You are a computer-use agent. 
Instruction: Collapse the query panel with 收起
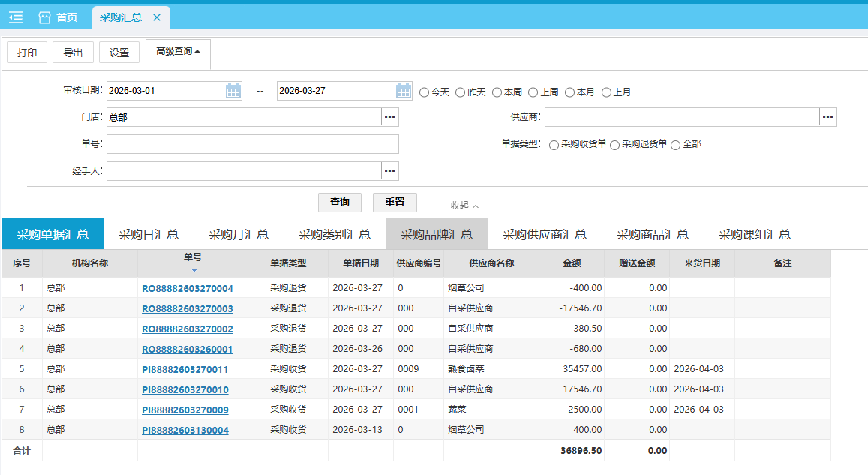(464, 205)
